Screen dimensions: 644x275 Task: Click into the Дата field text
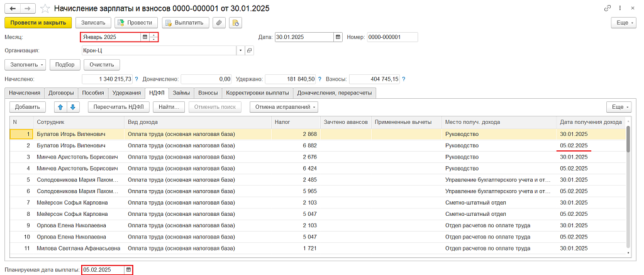(304, 37)
